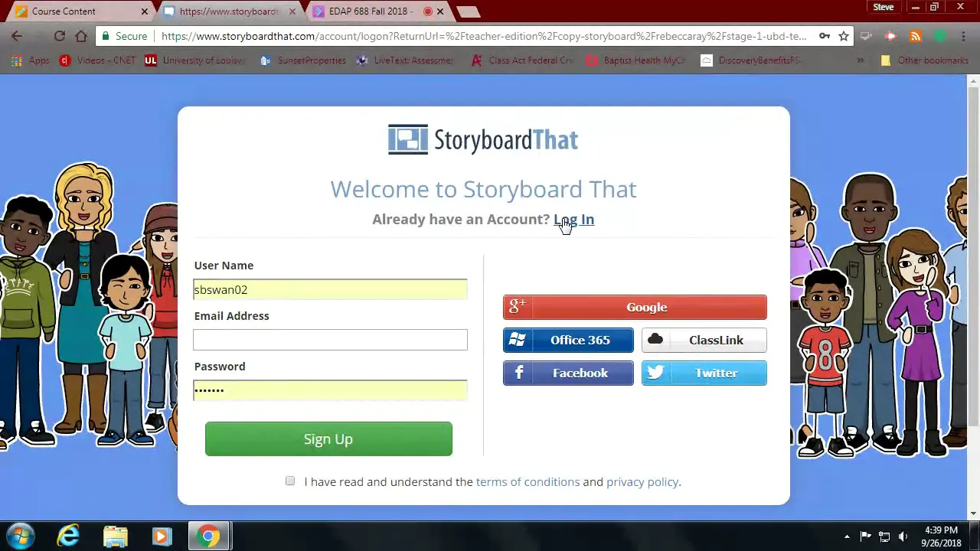
Task: Click the RSS feed extension icon
Action: click(916, 36)
